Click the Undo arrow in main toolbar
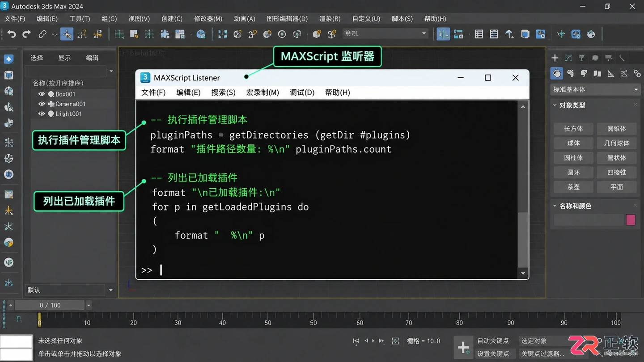644x362 pixels. click(12, 34)
